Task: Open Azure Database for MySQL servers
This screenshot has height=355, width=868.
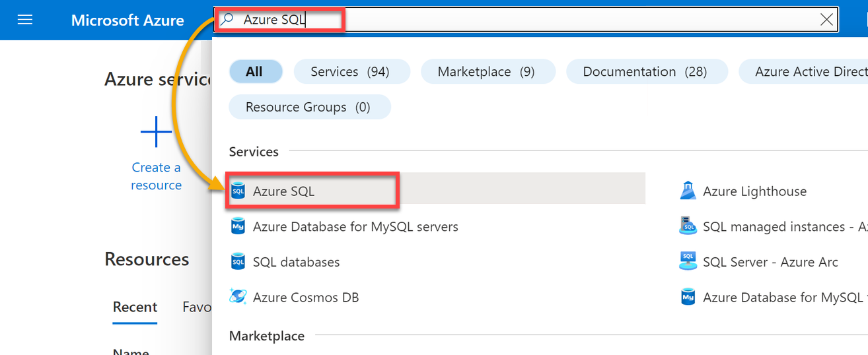Action: 355,226
